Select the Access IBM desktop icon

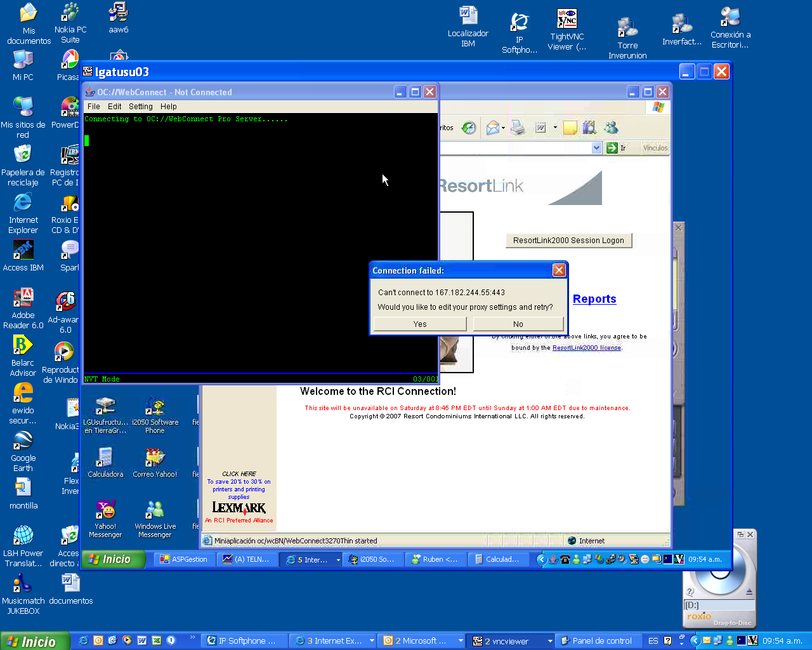click(x=23, y=256)
